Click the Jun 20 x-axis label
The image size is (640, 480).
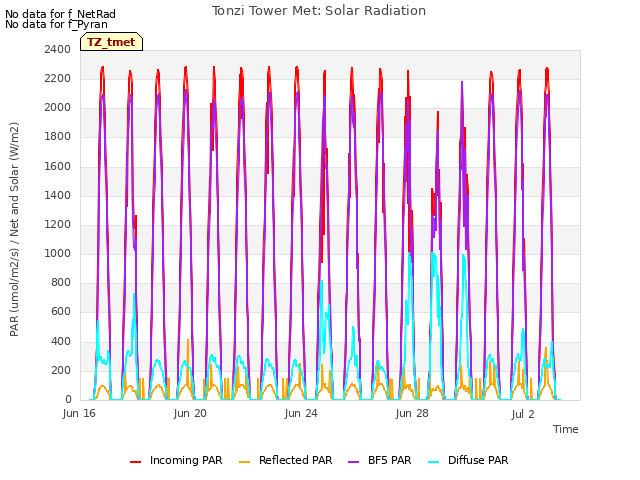tap(190, 413)
